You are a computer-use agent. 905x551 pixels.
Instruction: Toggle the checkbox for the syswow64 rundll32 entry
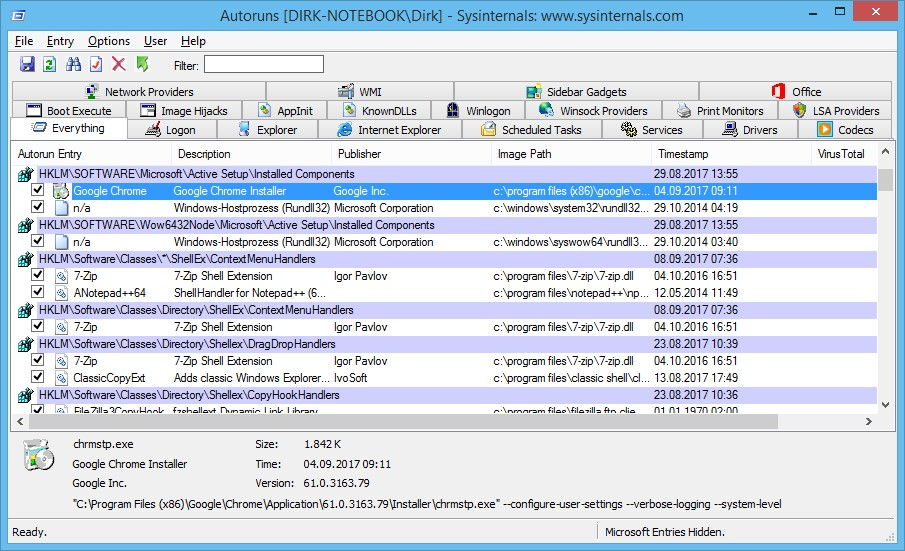point(38,241)
